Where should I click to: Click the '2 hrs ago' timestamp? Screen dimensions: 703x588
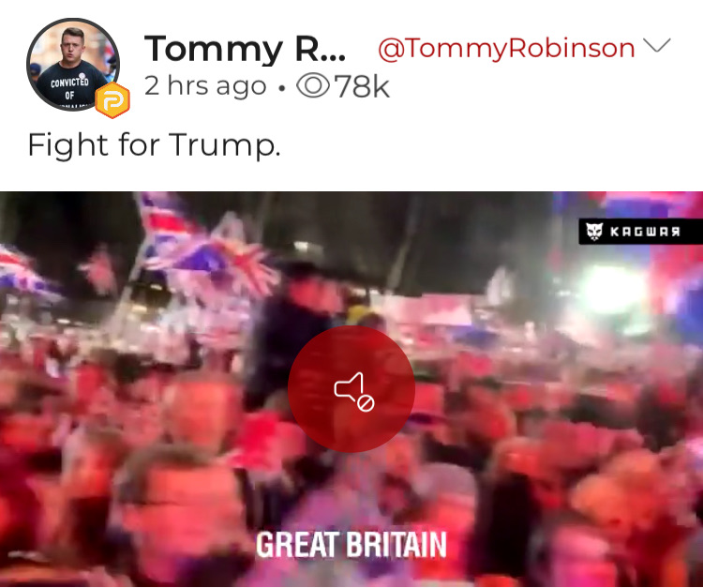coord(205,85)
